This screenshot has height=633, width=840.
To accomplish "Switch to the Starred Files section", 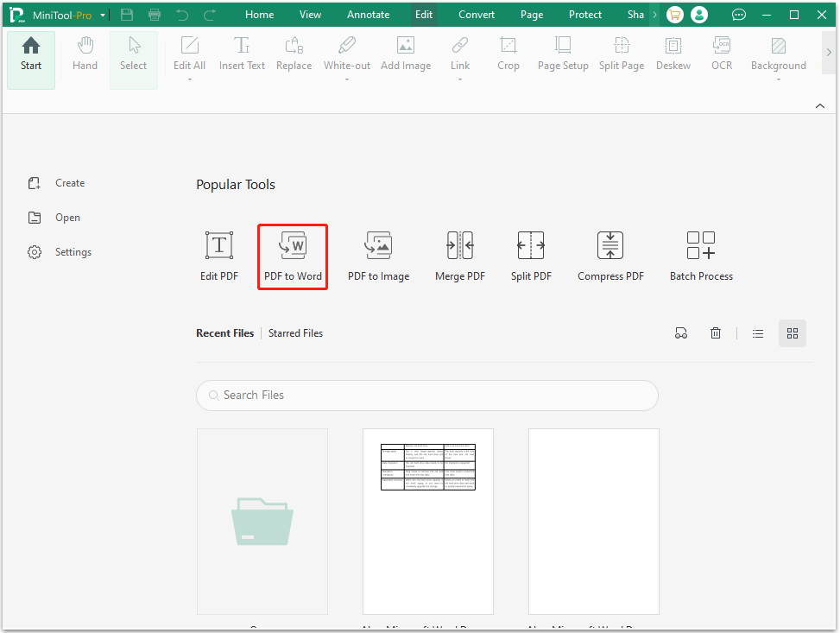I will [x=295, y=332].
